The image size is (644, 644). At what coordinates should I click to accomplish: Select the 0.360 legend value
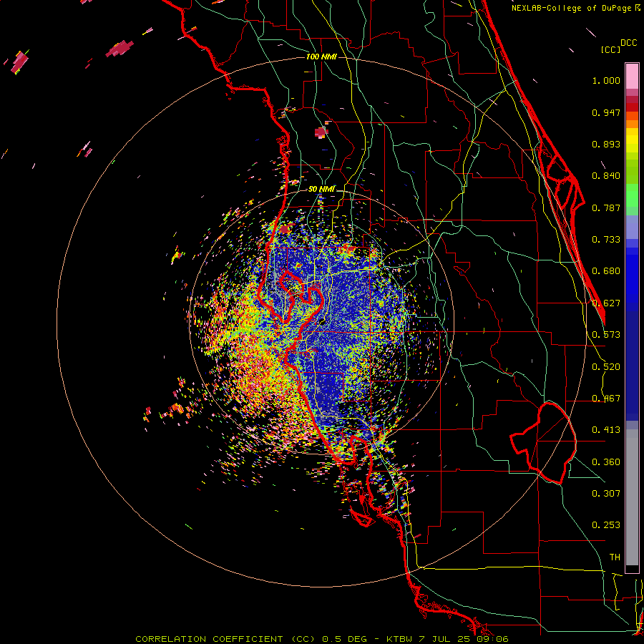[x=606, y=462]
